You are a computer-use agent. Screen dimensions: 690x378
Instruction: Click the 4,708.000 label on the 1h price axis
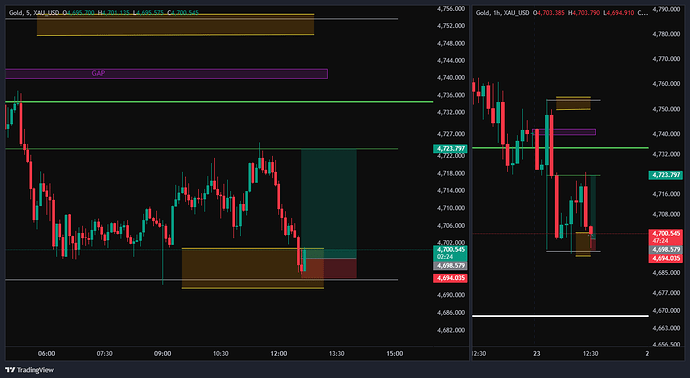tap(667, 215)
